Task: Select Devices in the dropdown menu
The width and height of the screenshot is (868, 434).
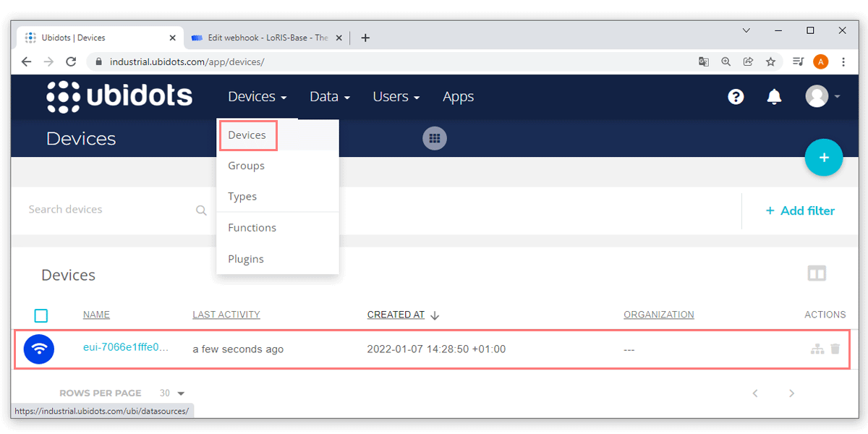Action: pos(247,135)
